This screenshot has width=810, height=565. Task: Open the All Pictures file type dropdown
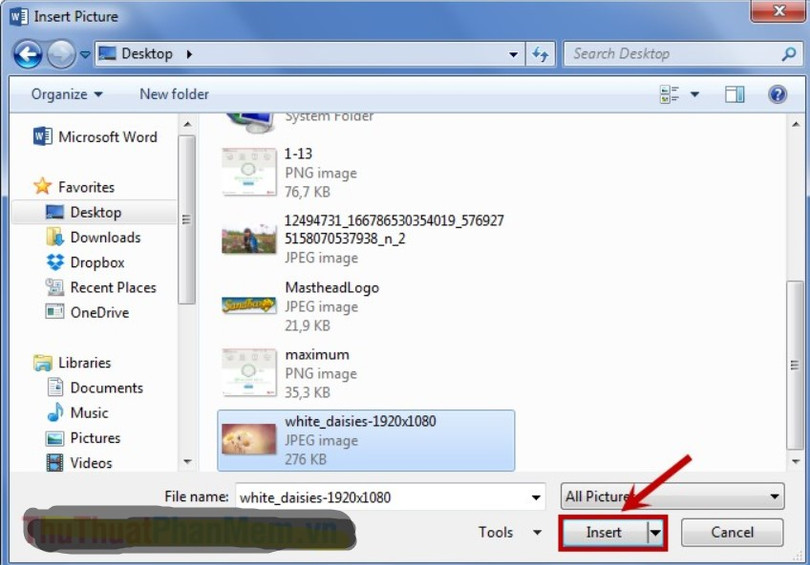point(672,496)
